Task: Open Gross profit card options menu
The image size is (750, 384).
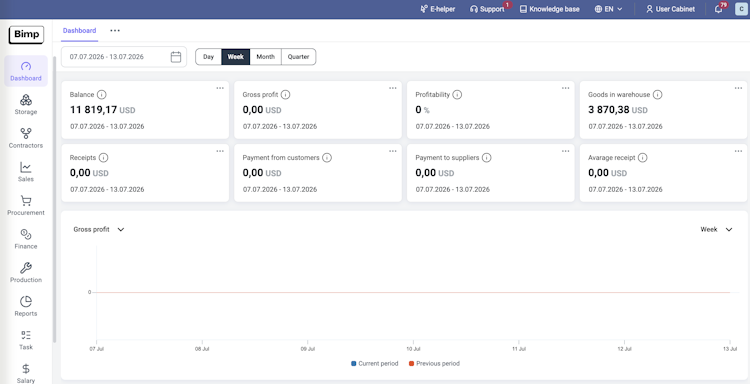Action: click(393, 88)
